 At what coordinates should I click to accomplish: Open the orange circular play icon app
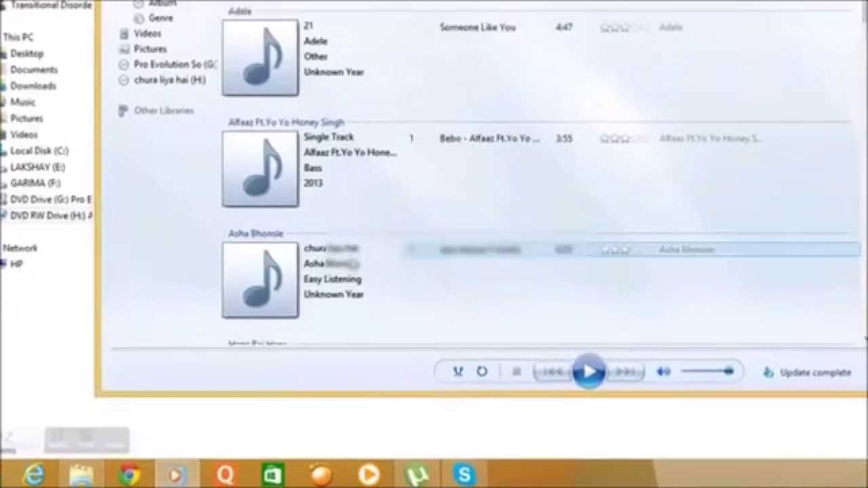click(x=369, y=474)
